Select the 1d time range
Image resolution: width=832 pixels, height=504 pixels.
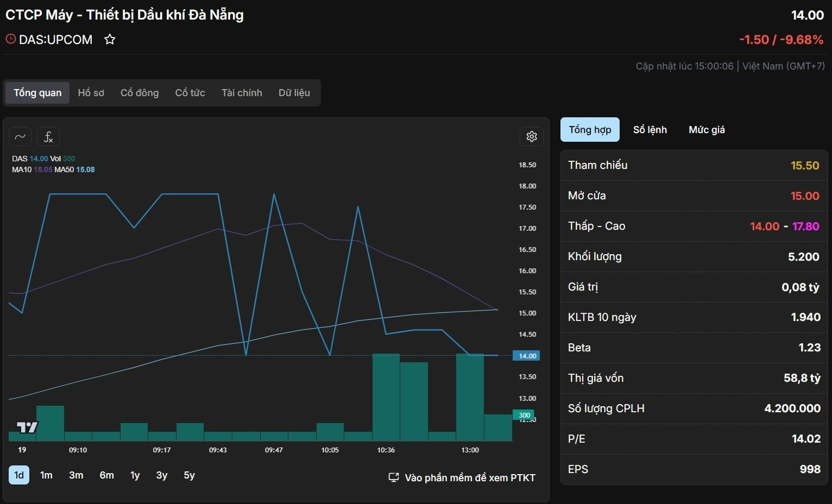19,475
